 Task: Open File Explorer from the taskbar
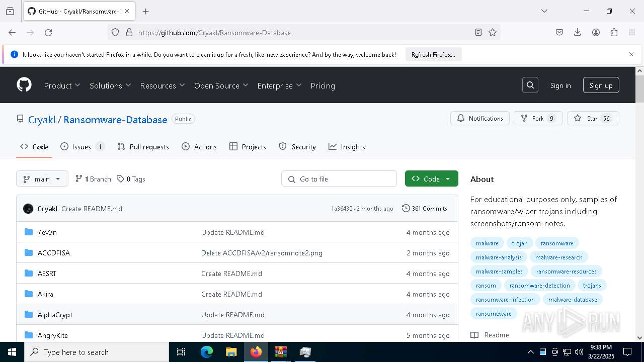[231, 352]
